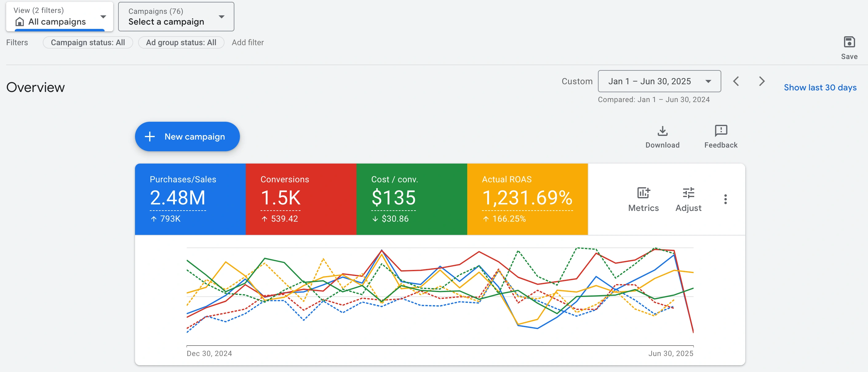This screenshot has height=372, width=868.
Task: Click the Add filter field
Action: click(x=248, y=43)
